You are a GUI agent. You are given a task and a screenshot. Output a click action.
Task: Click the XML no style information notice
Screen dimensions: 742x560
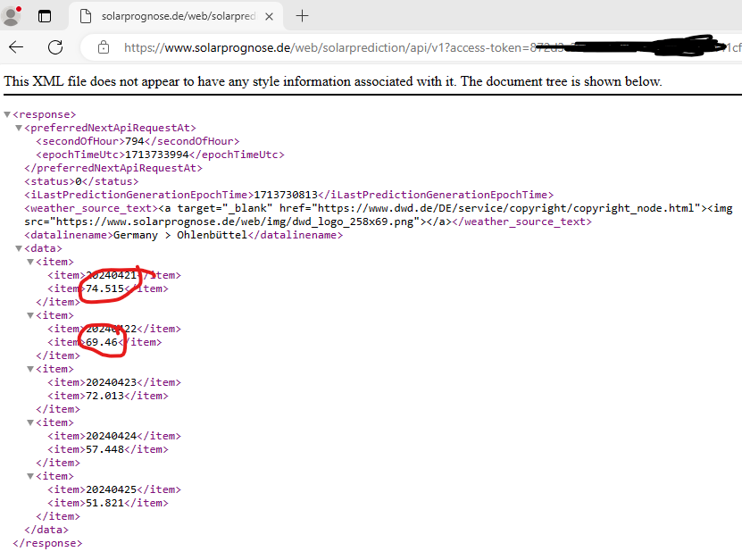333,81
